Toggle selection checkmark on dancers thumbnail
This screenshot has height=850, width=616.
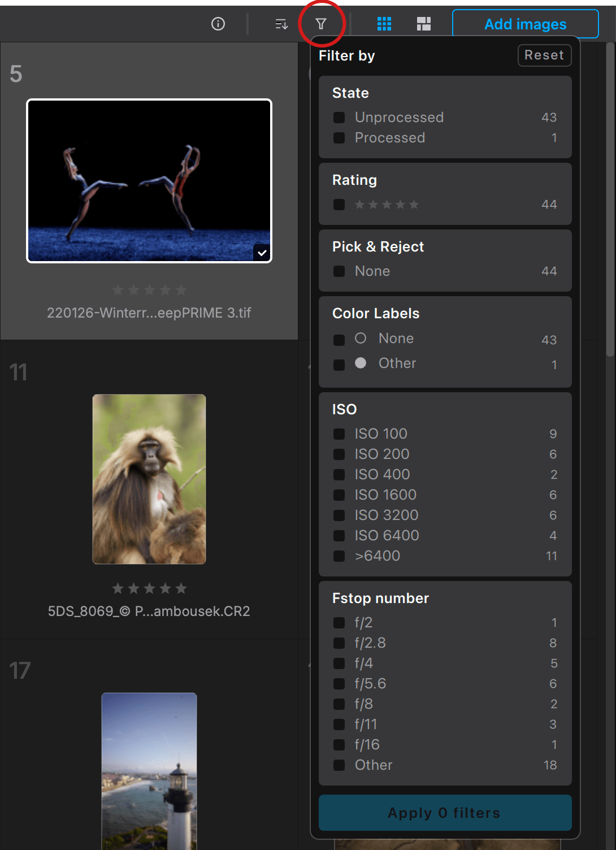click(x=262, y=253)
